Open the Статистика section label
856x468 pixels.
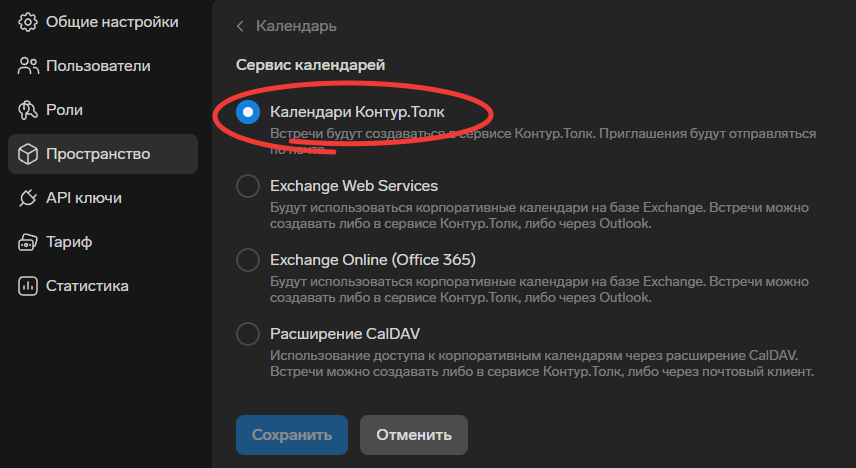pos(87,286)
